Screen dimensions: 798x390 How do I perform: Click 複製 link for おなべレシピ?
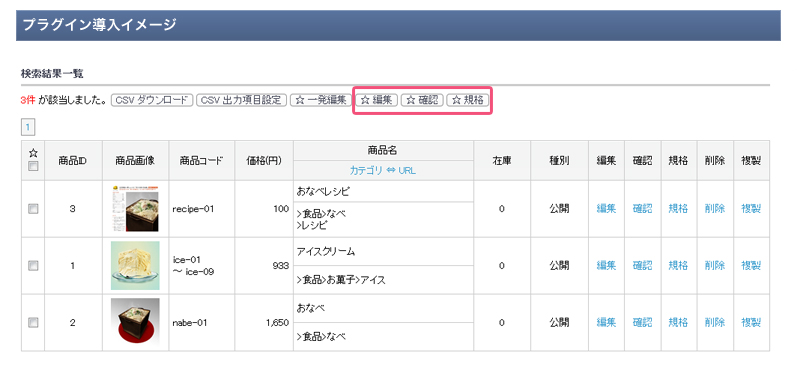point(751,208)
